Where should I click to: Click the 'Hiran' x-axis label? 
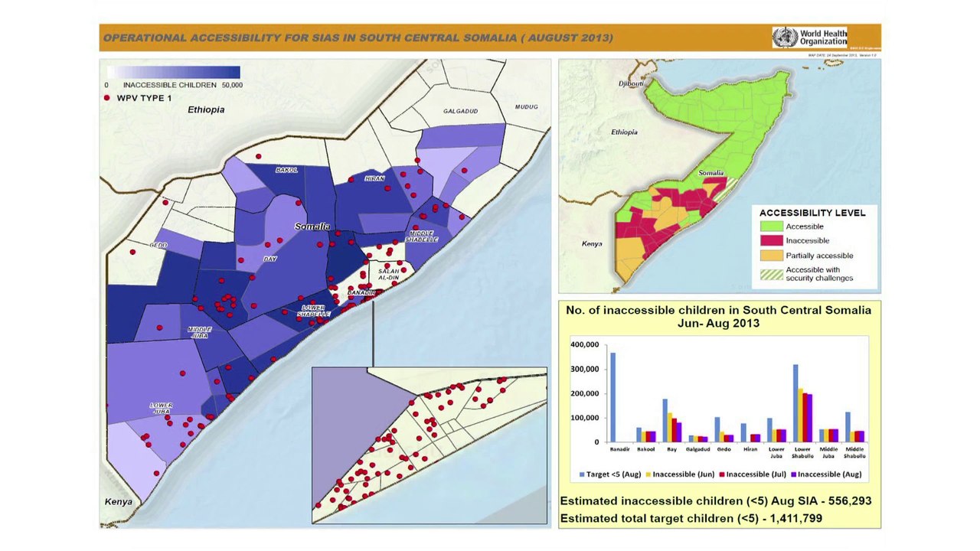coord(750,448)
